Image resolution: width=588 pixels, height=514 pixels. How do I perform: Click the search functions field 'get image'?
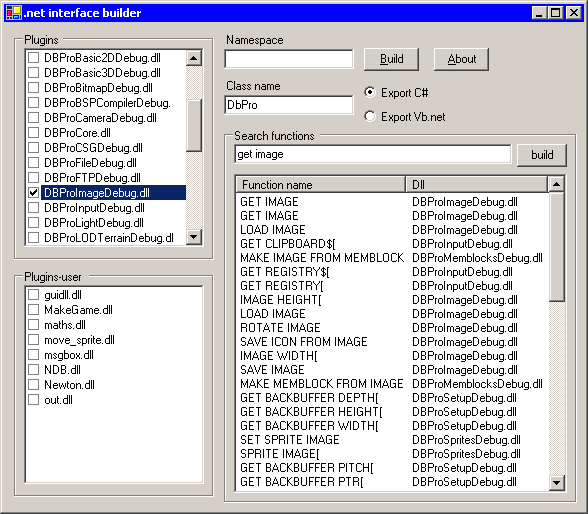[373, 154]
